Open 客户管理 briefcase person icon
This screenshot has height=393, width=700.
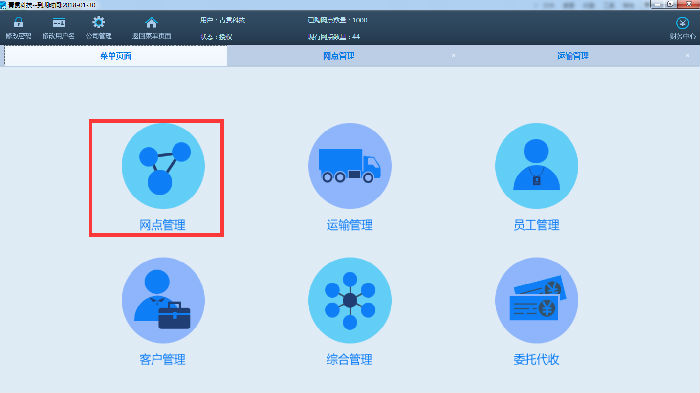(x=163, y=300)
